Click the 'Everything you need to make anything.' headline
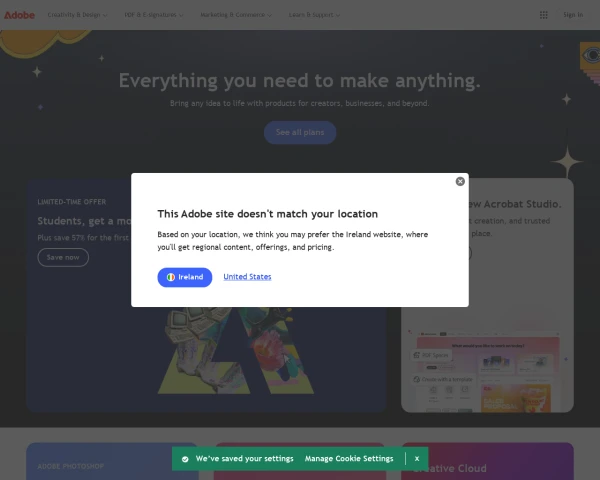 click(300, 81)
